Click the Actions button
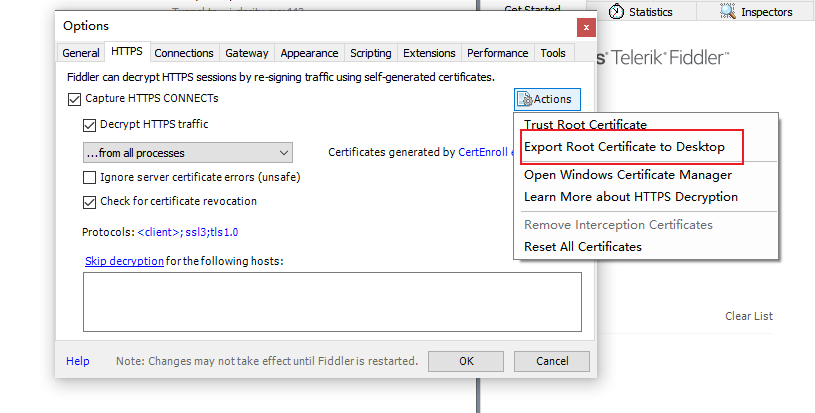 pos(547,99)
